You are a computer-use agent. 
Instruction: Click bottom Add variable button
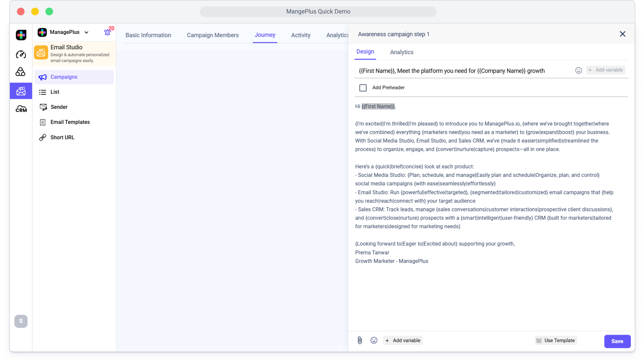403,340
